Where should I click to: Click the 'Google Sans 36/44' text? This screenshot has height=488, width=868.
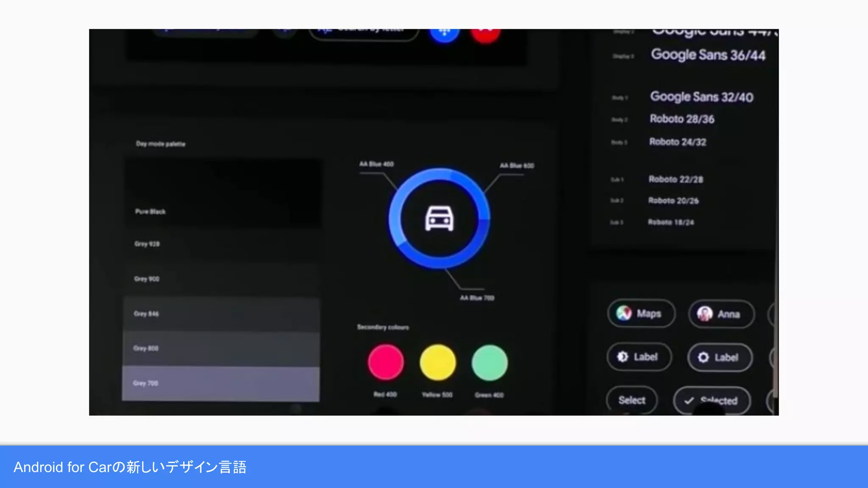pos(708,55)
